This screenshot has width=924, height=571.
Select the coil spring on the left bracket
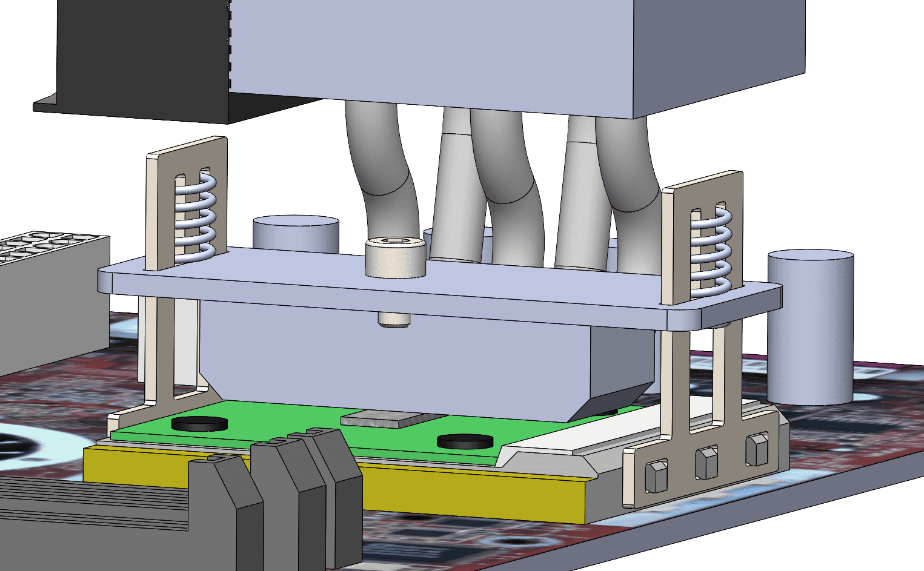tap(195, 216)
